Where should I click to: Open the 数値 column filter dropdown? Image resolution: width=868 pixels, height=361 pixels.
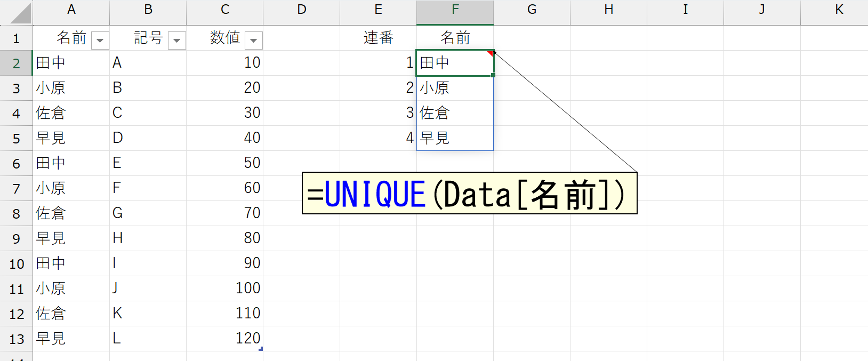point(254,41)
